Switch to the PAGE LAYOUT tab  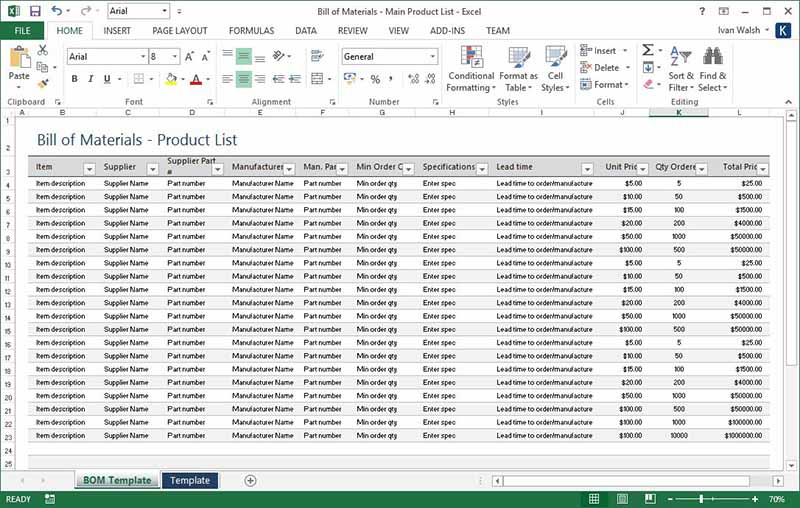[180, 31]
